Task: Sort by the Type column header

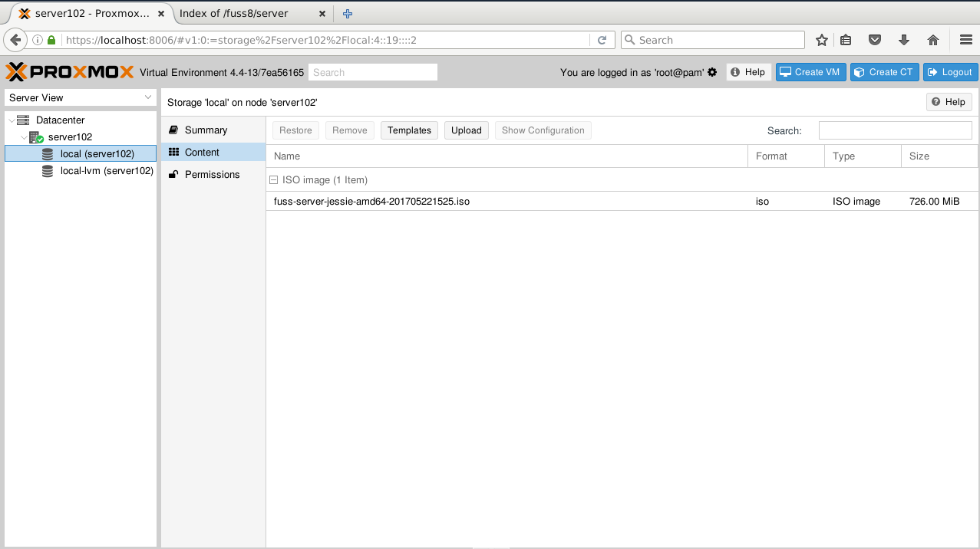Action: point(863,156)
